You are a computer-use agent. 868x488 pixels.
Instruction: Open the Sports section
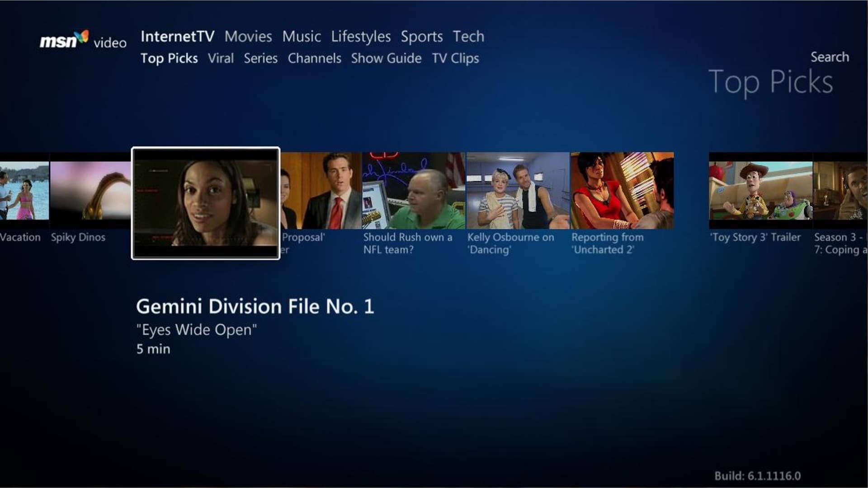[x=421, y=36]
